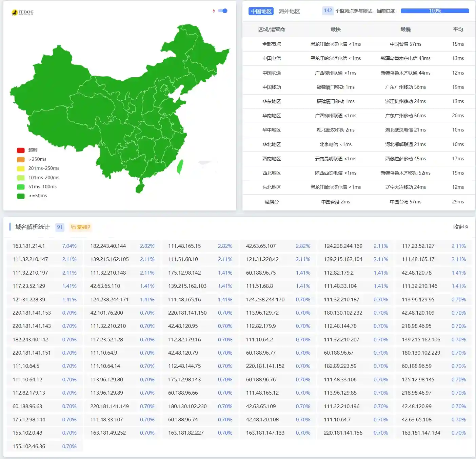
Task: Click the progress bar showing 100%
Action: point(435,11)
